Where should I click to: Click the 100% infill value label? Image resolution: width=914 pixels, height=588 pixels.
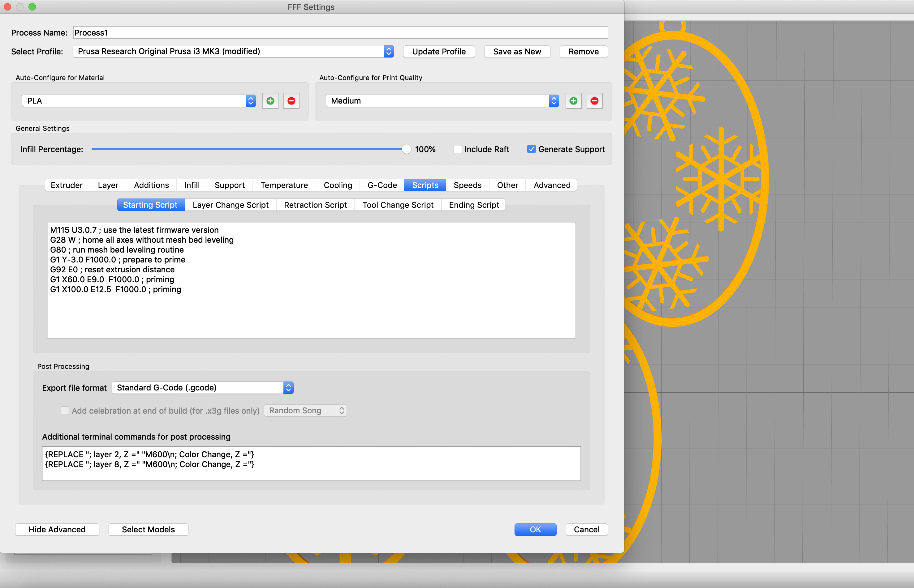425,149
